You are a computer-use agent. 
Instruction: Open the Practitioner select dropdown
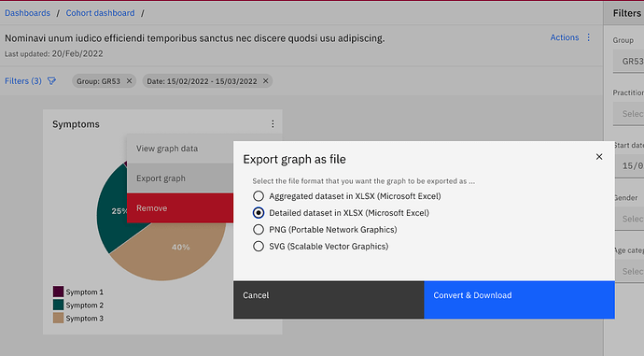pyautogui.click(x=628, y=114)
